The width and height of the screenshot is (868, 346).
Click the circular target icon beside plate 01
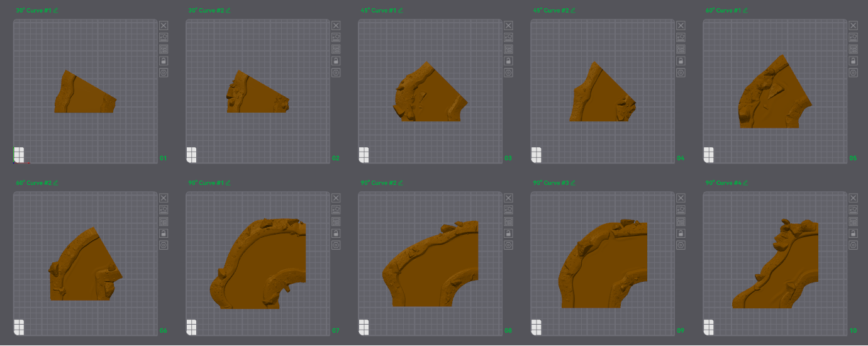pyautogui.click(x=164, y=73)
